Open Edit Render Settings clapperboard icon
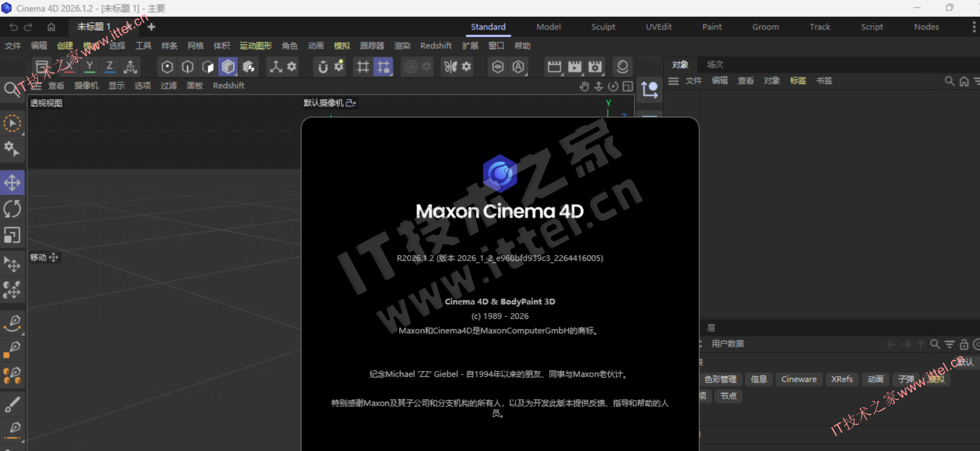This screenshot has width=980, height=451. click(596, 67)
